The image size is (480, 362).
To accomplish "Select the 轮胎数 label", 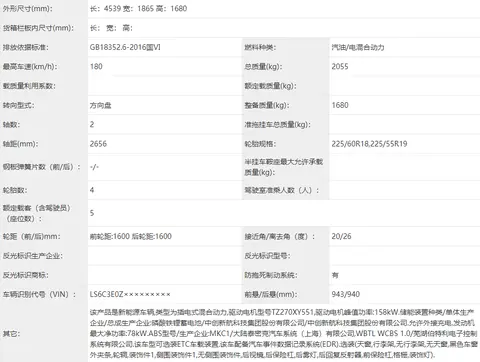I will pos(15,190).
